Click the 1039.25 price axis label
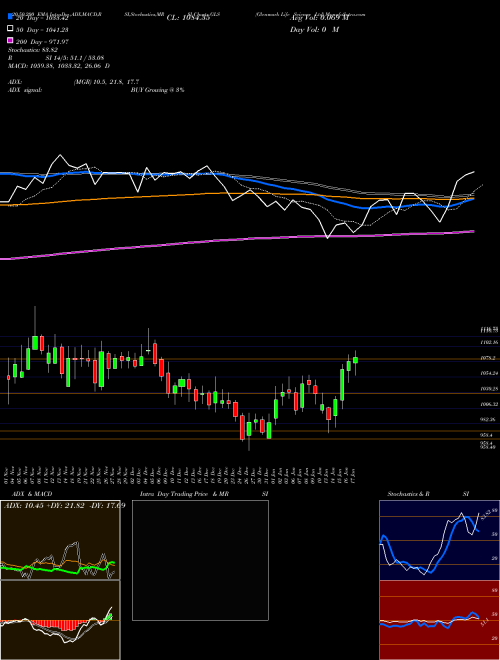The image size is (500, 660). 489,389
